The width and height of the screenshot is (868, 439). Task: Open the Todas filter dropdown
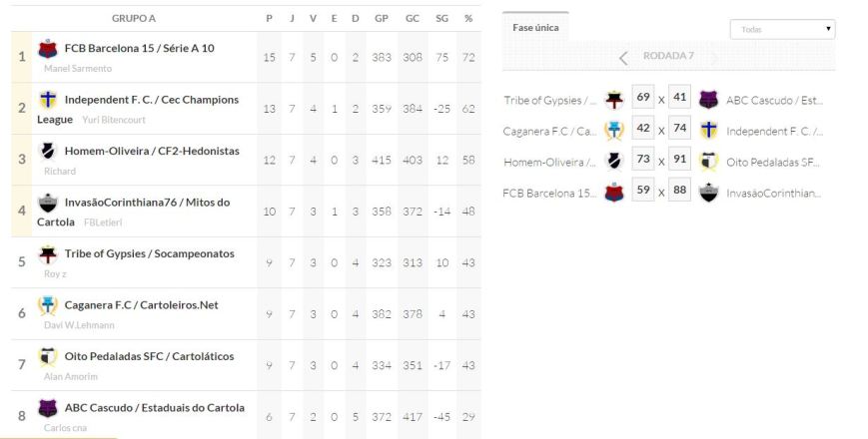point(782,29)
